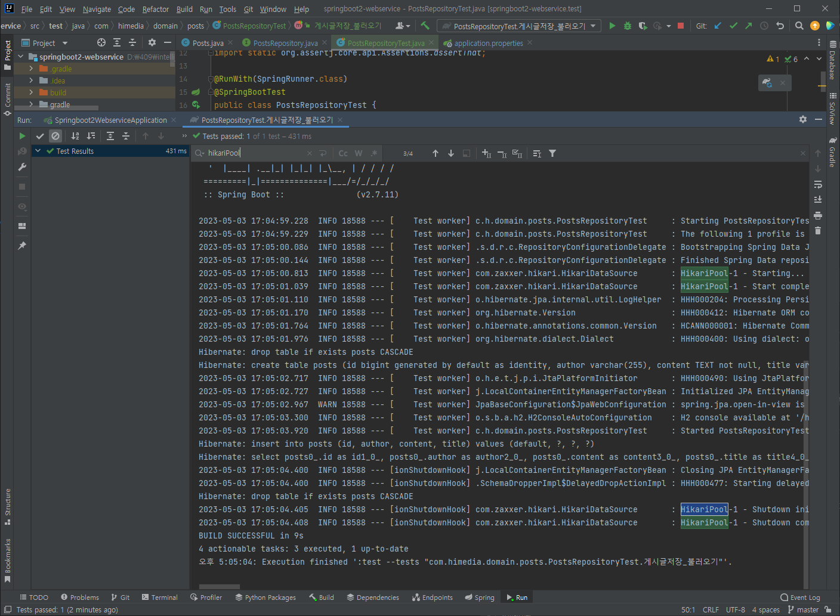Screen dimensions: 840x616
Task: Toggle show passed tests checkmark
Action: (40, 136)
